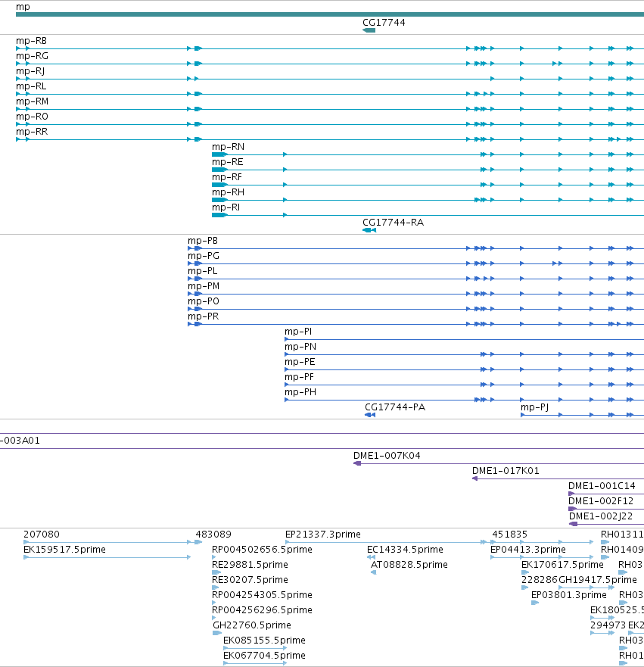644x667 pixels.
Task: Select EST 207080 label
Action: [x=42, y=535]
